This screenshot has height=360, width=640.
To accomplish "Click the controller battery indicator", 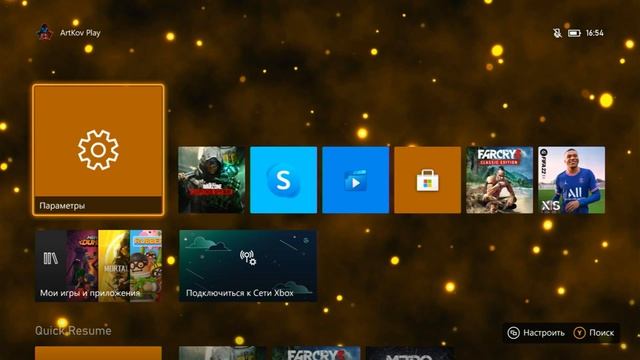I will (574, 33).
